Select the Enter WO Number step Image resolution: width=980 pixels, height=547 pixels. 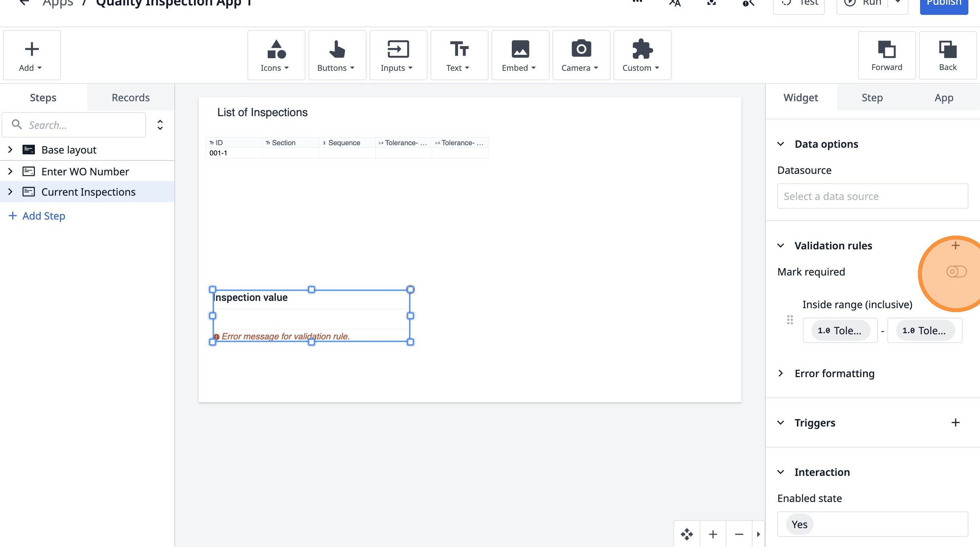[x=85, y=171]
